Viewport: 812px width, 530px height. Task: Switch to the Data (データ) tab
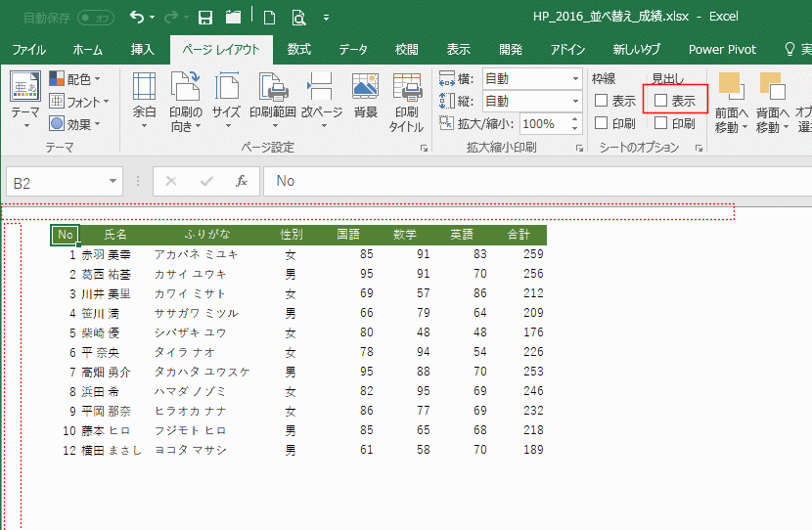click(x=353, y=50)
